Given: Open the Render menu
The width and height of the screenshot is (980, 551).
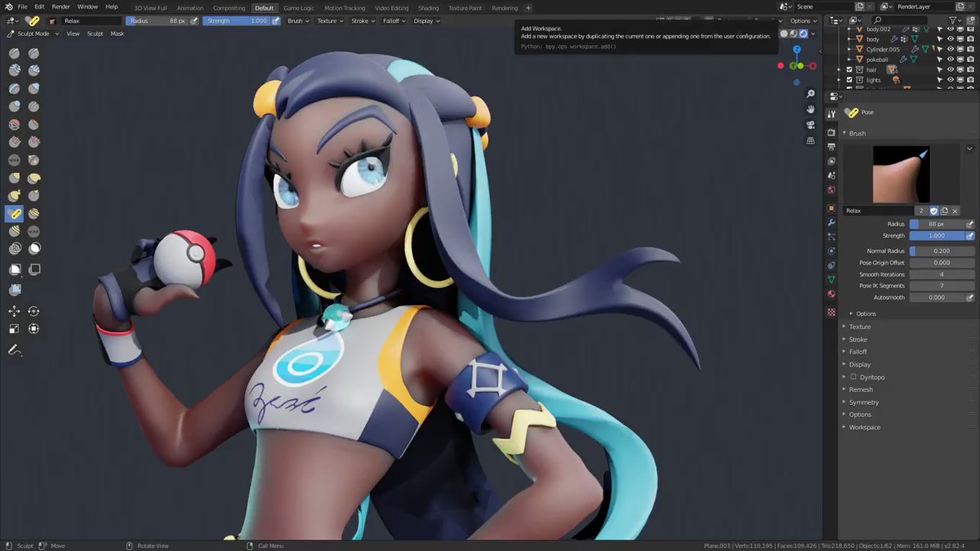Looking at the screenshot, I should pos(61,7).
